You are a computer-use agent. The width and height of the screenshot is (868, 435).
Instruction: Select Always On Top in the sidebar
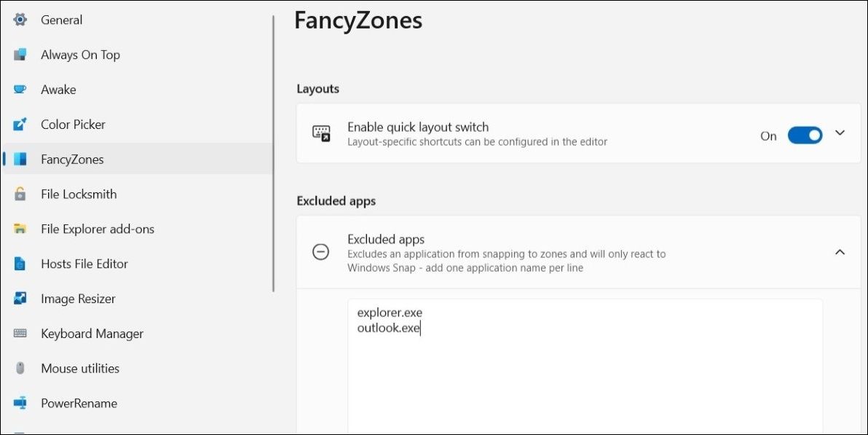[80, 54]
